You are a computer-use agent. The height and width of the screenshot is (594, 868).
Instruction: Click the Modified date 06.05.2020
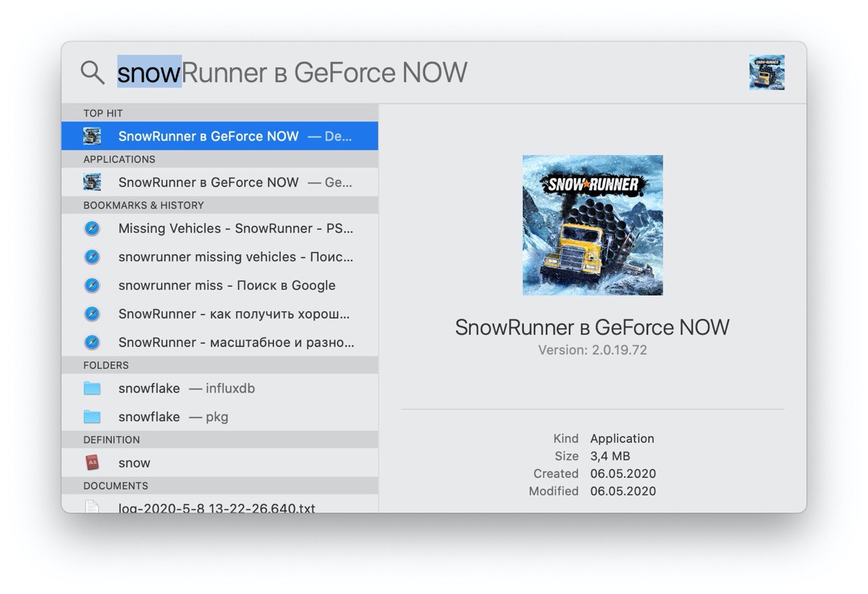tap(623, 492)
